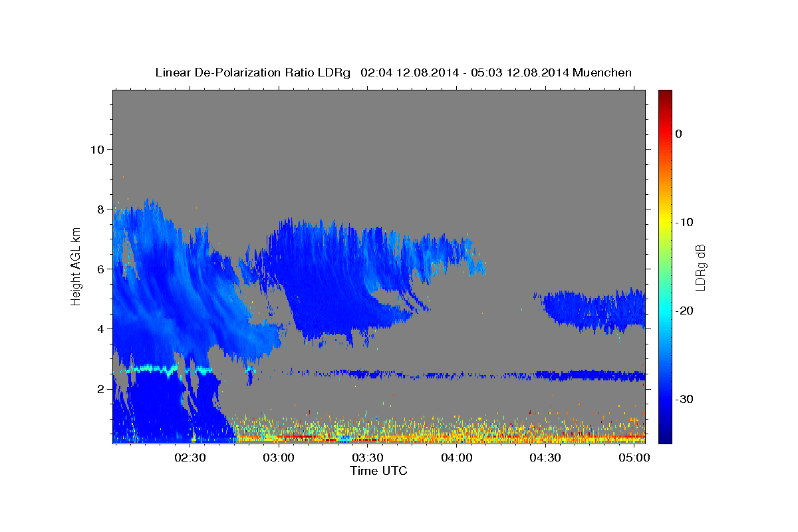
Task: Select the 'Height AGL km' axis label
Action: pyautogui.click(x=76, y=266)
